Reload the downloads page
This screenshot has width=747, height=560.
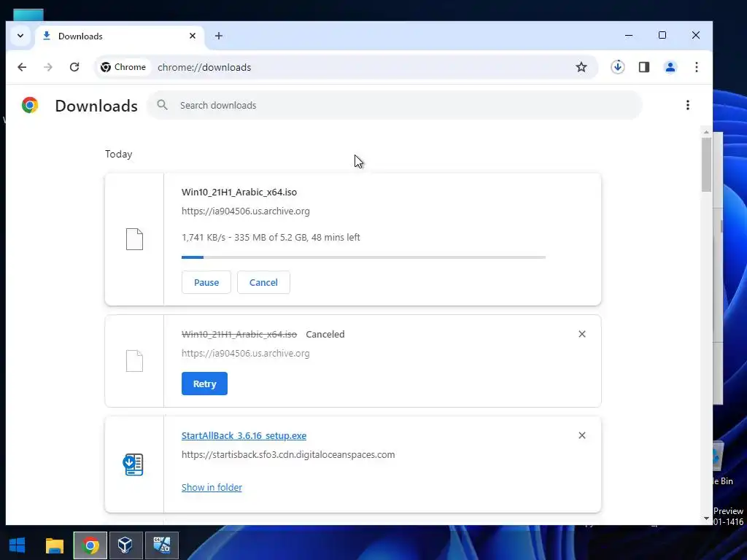click(x=74, y=67)
